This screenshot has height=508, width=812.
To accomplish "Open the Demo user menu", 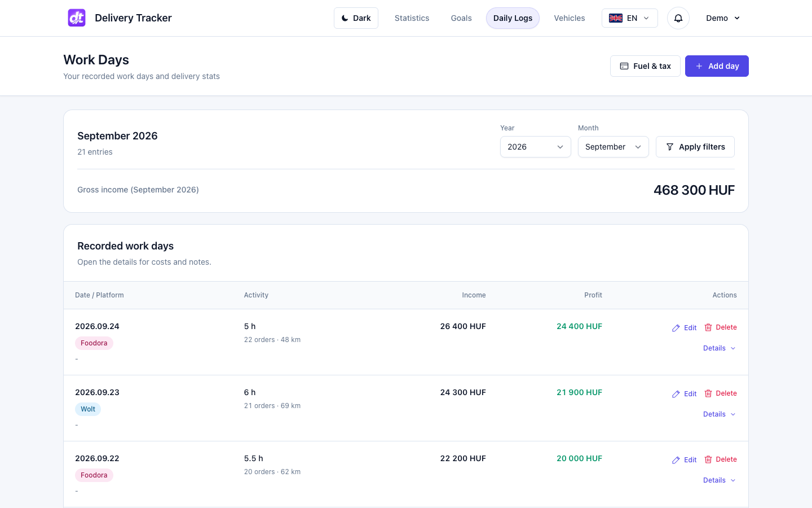I will (723, 18).
